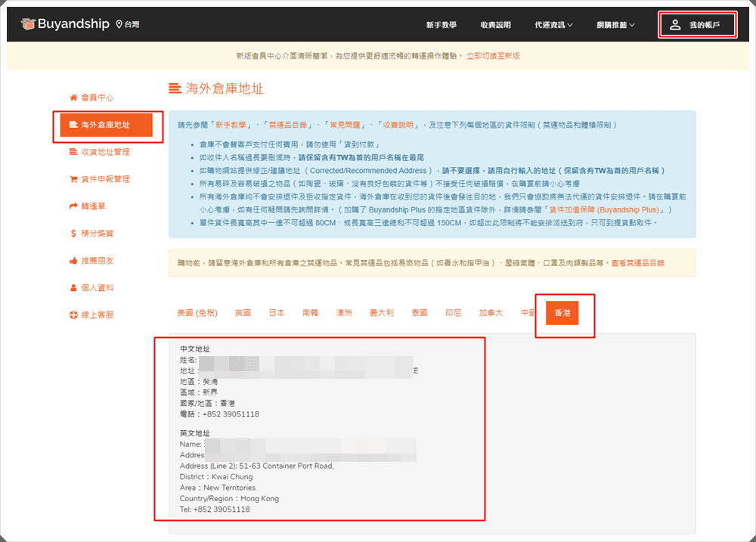Switch to the 日本 warehouse tab
Screen dimensions: 756x542
[277, 312]
